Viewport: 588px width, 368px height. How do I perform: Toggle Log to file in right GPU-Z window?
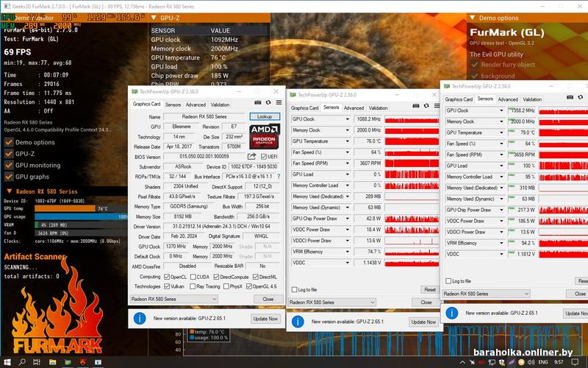click(448, 281)
